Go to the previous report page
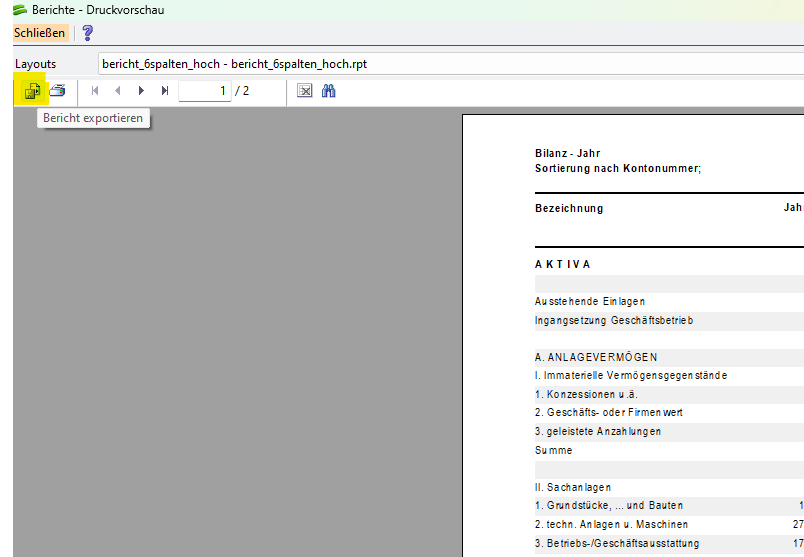Viewport: 804px width, 557px height. pos(118,91)
